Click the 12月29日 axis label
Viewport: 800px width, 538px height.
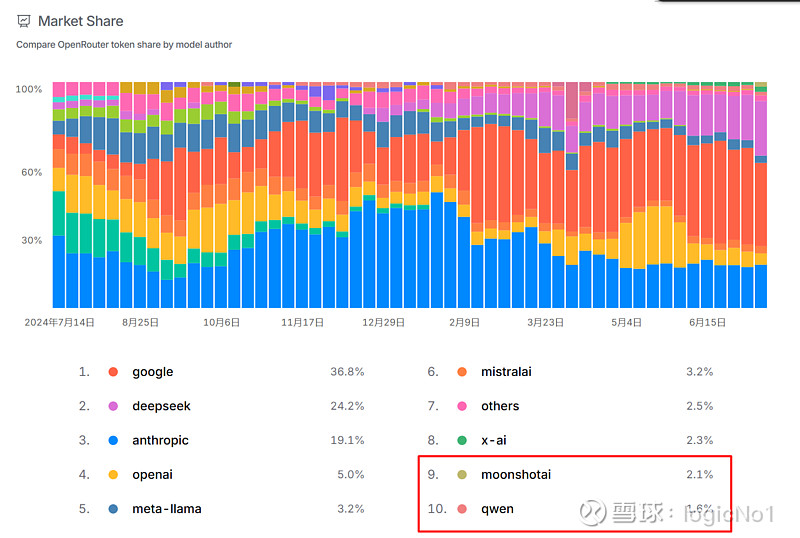point(384,322)
